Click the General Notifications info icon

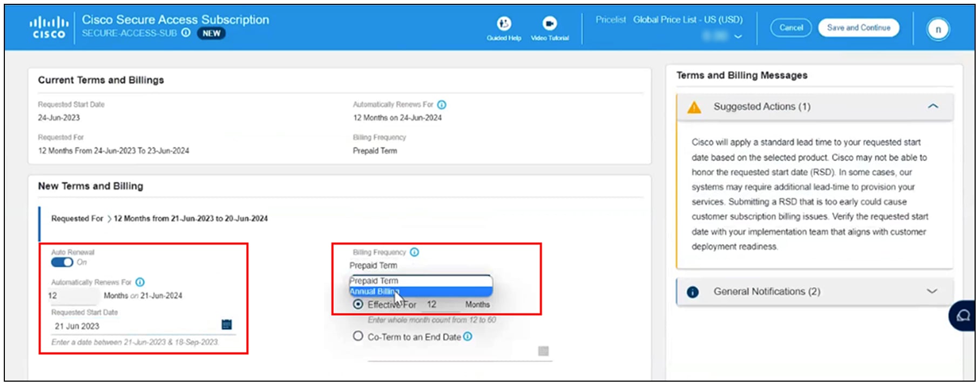pos(693,292)
